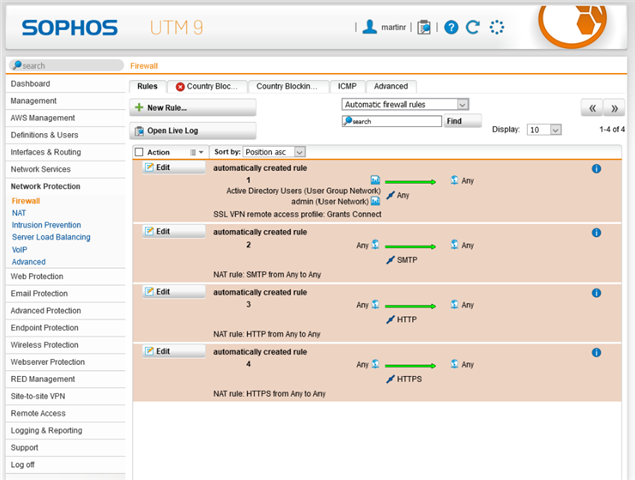Click the Any service plug icon in rule 1

pyautogui.click(x=390, y=195)
